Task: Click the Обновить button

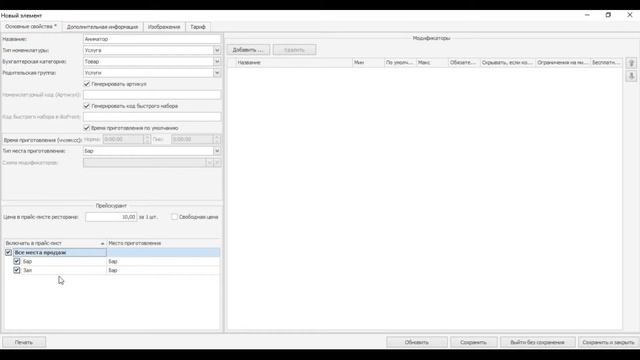Action: click(x=417, y=342)
